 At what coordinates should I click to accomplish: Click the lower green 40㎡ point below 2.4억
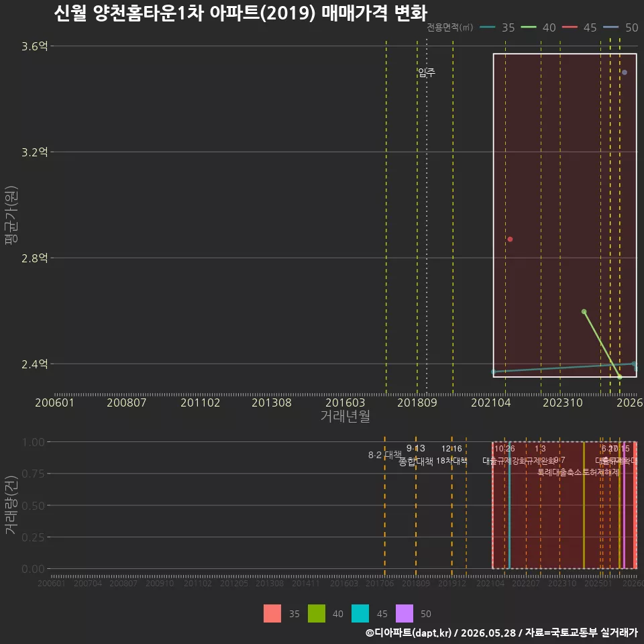[x=620, y=376]
